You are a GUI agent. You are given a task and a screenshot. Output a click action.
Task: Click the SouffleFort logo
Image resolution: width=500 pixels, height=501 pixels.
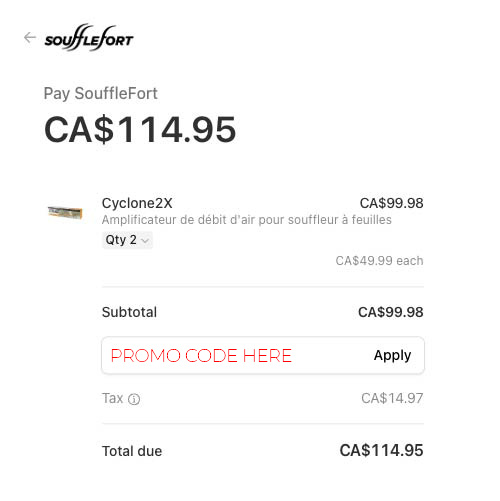(x=89, y=37)
